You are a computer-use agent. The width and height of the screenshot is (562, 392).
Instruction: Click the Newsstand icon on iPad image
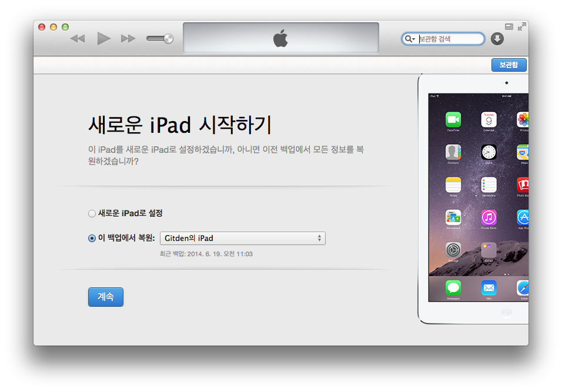tap(453, 217)
